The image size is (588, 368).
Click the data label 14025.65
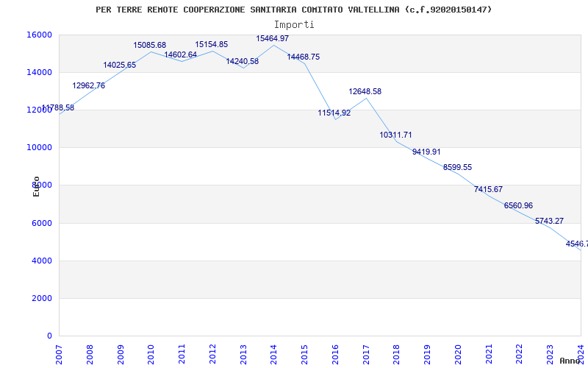pyautogui.click(x=119, y=66)
